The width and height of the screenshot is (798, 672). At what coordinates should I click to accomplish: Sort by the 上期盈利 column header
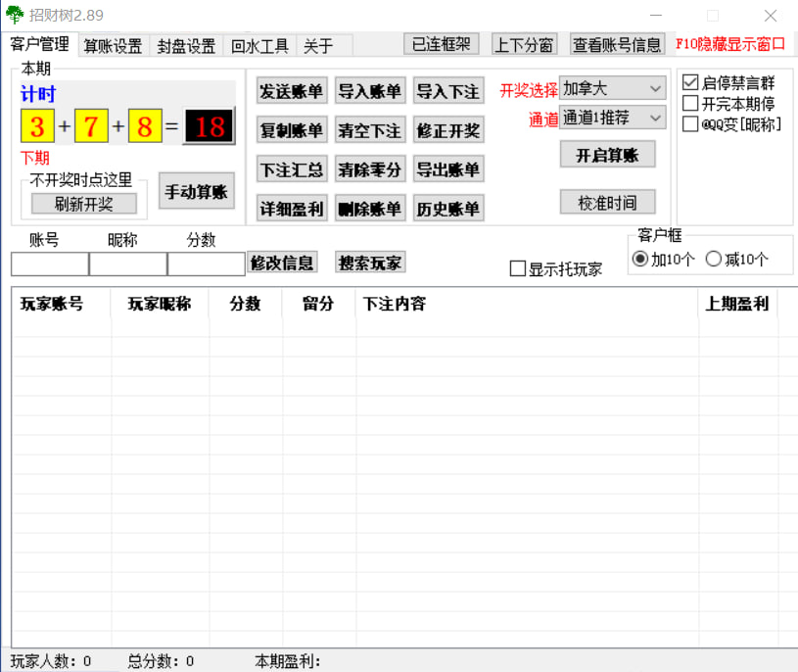737,304
